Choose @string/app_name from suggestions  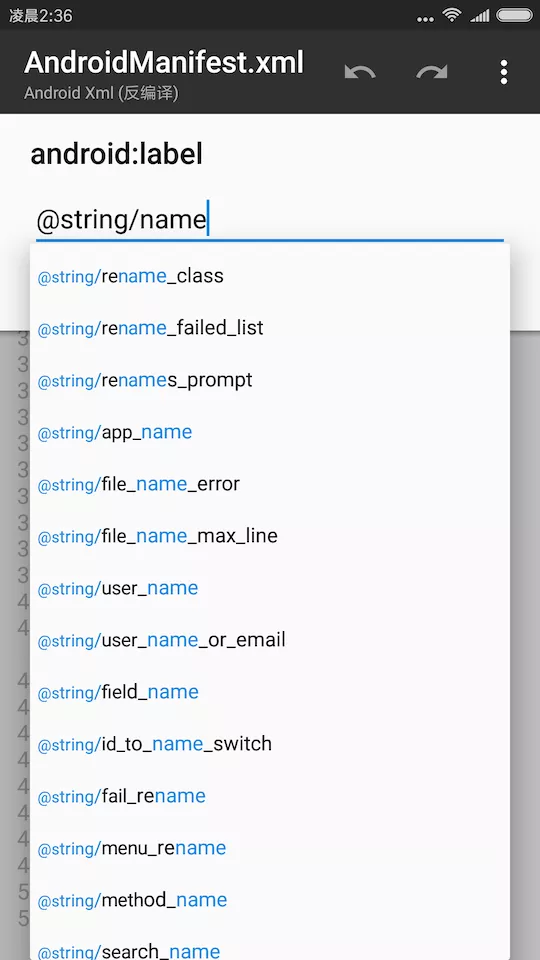pyautogui.click(x=270, y=432)
